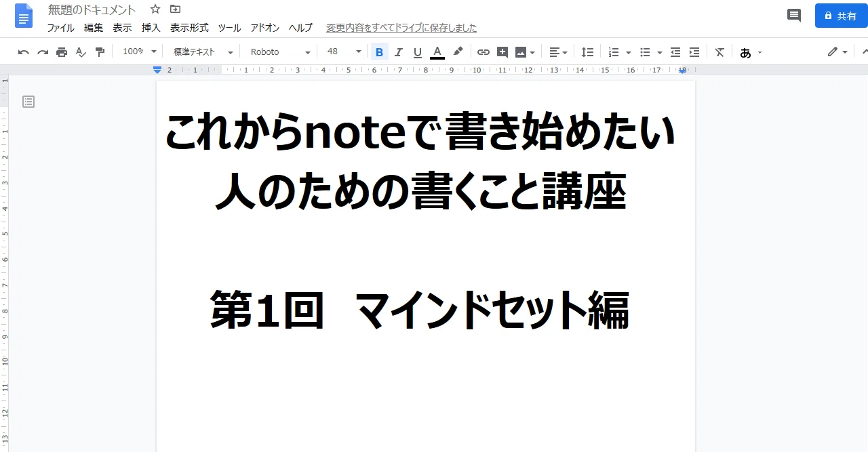Collapse the menus with chevron arrow
This screenshot has height=452, width=868.
point(864,52)
